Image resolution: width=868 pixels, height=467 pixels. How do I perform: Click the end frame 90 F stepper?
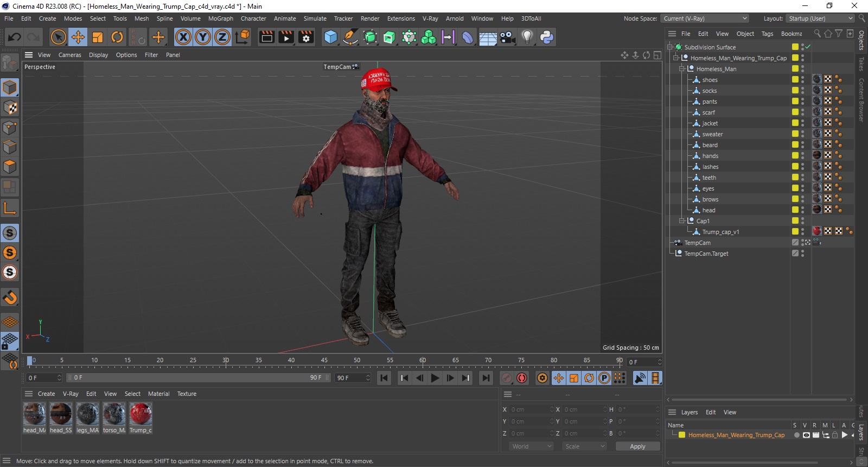click(368, 378)
